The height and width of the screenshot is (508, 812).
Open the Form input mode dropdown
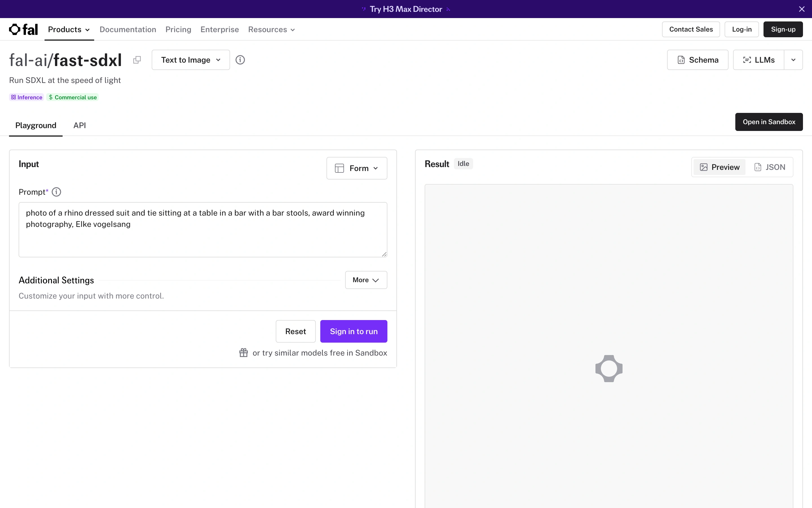pos(357,168)
